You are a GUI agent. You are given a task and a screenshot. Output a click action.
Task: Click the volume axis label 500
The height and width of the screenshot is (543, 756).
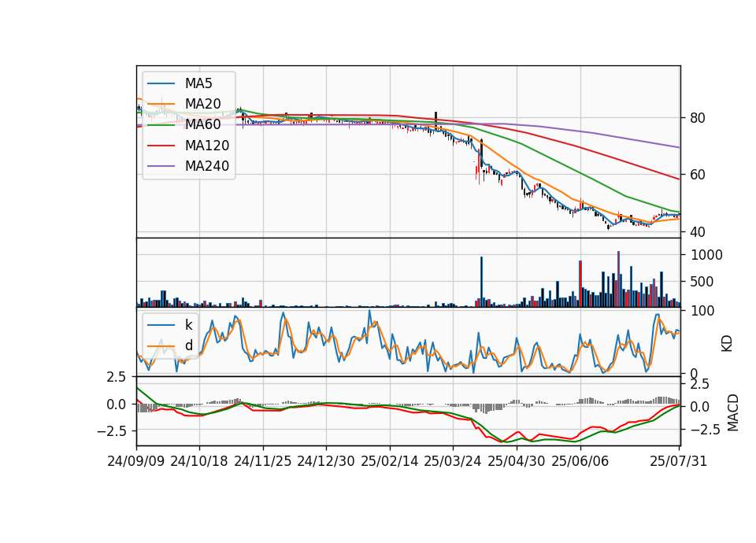702,282
